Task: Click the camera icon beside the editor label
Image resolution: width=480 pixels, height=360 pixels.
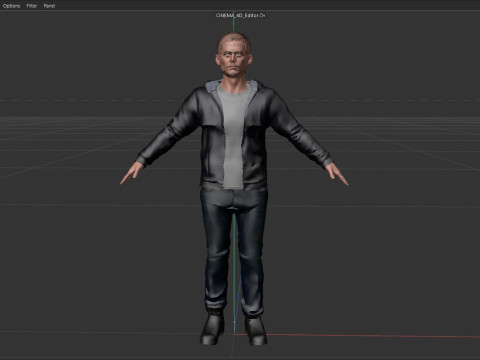Action: 263,15
